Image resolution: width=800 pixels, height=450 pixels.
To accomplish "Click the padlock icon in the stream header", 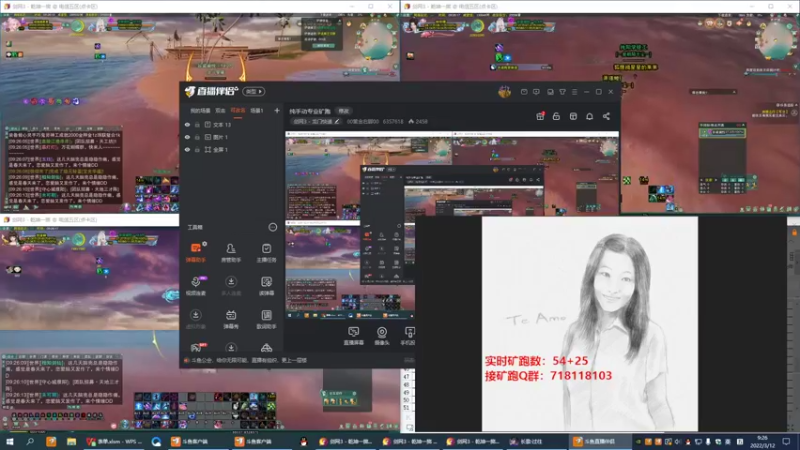I will (556, 116).
